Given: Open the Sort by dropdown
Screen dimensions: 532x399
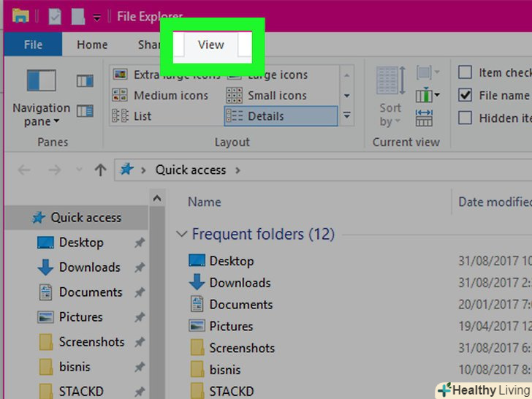Looking at the screenshot, I should [x=390, y=96].
